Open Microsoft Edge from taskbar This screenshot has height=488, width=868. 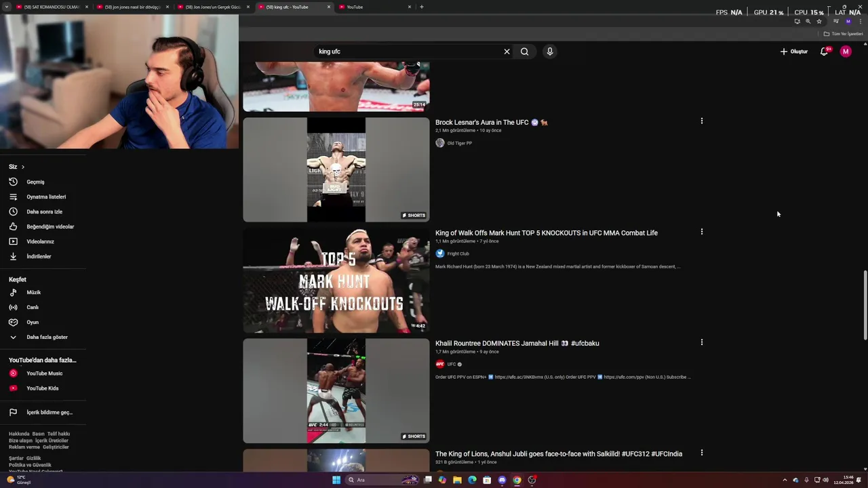point(472,480)
